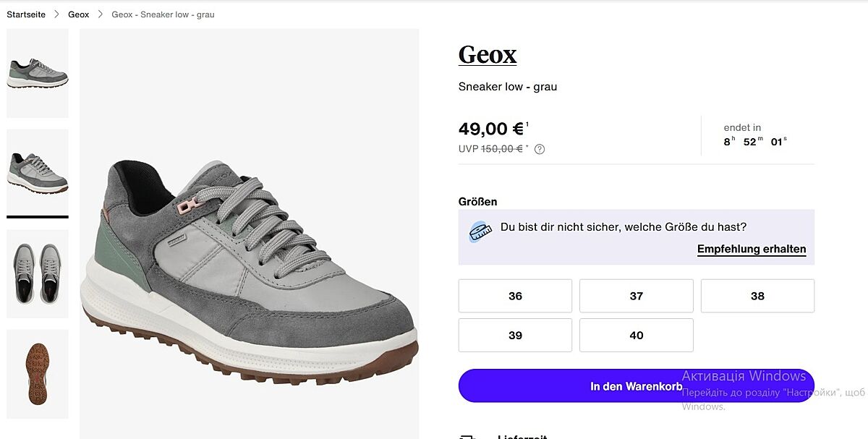Image resolution: width=868 pixels, height=439 pixels.
Task: Choose size 36
Action: pyautogui.click(x=515, y=296)
